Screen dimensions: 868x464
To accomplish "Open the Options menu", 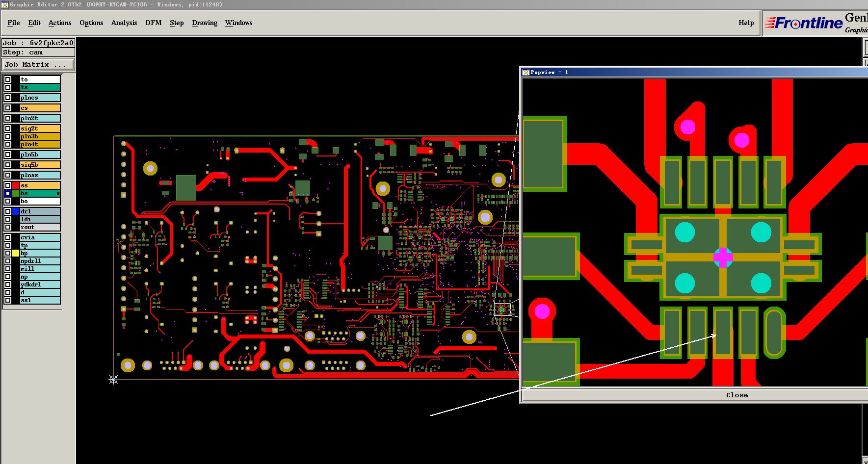I will pyautogui.click(x=91, y=23).
